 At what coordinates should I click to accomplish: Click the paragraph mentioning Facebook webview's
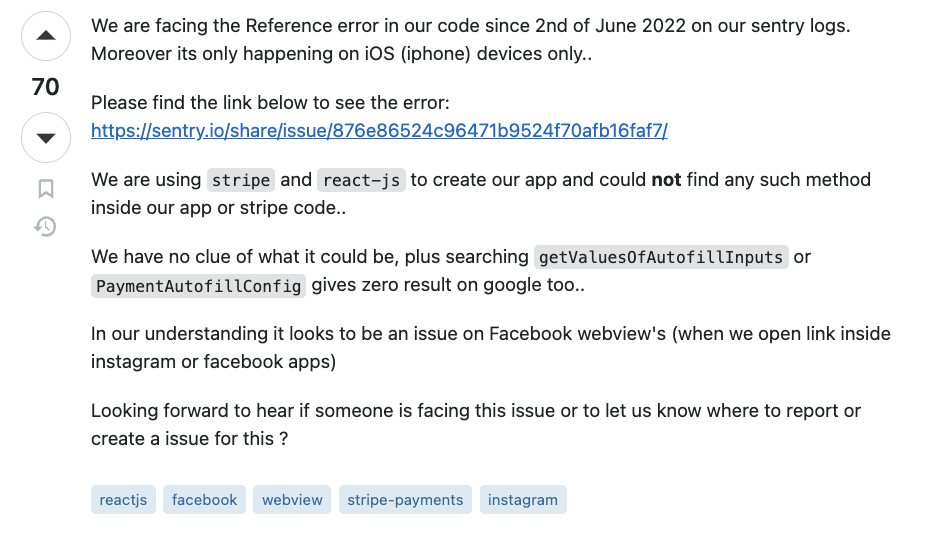point(491,348)
